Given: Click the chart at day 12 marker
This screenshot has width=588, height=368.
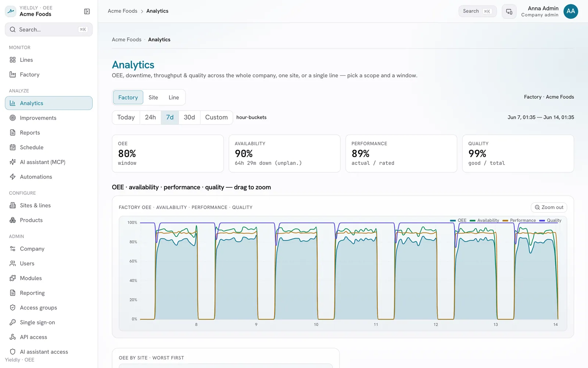Looking at the screenshot, I should coord(436,325).
